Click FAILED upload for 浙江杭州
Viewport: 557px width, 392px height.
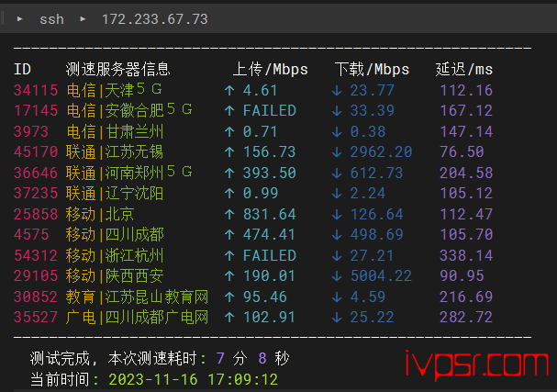coord(270,255)
